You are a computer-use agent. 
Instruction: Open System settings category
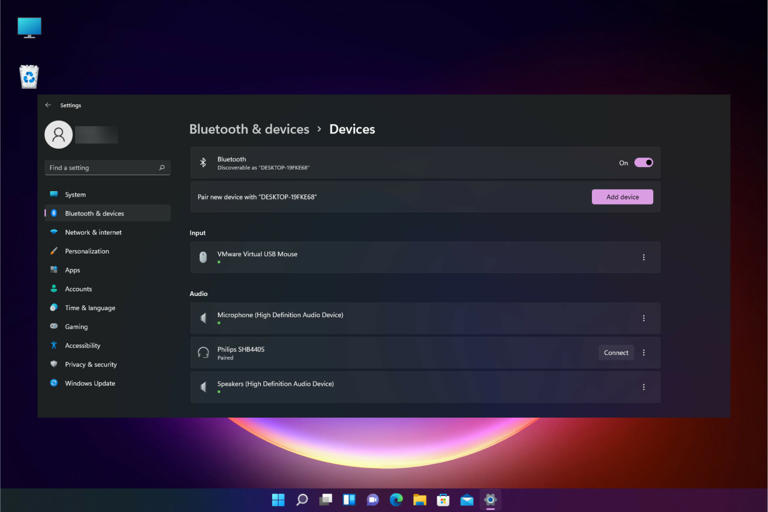[x=107, y=195]
